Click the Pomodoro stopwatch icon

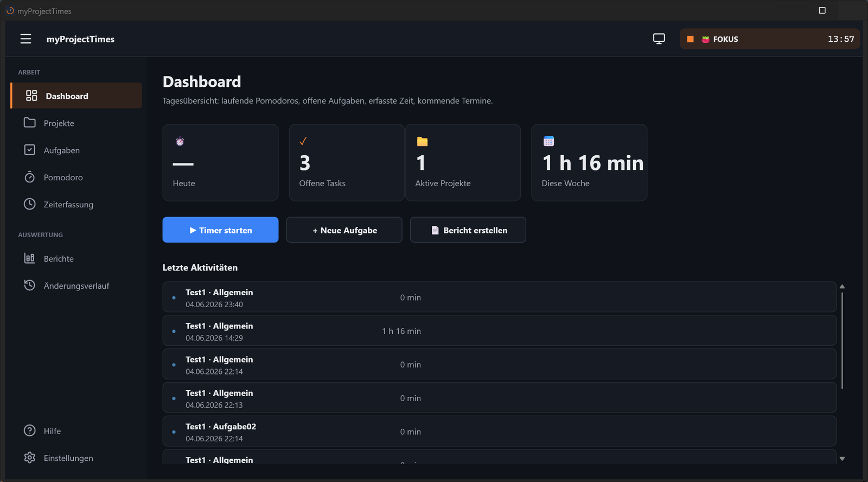click(x=30, y=177)
